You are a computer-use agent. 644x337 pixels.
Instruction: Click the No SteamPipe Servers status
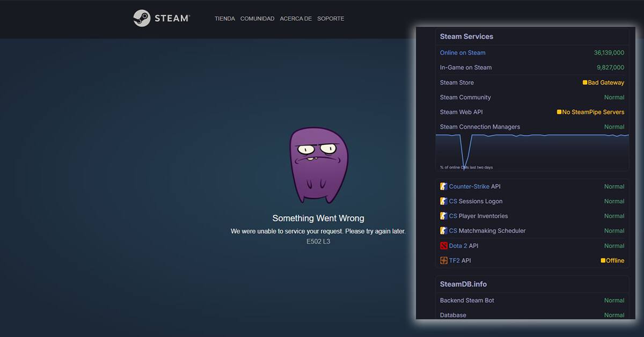tap(594, 112)
